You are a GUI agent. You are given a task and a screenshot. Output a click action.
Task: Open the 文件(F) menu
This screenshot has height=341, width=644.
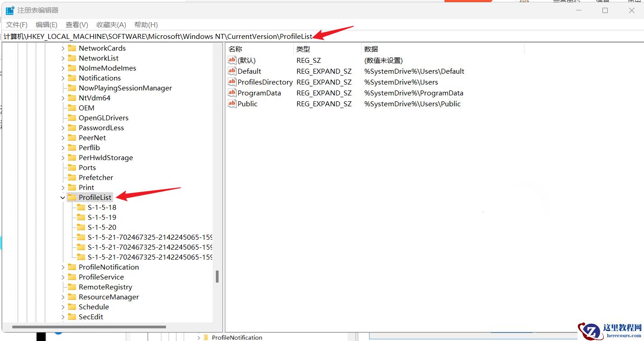point(17,25)
